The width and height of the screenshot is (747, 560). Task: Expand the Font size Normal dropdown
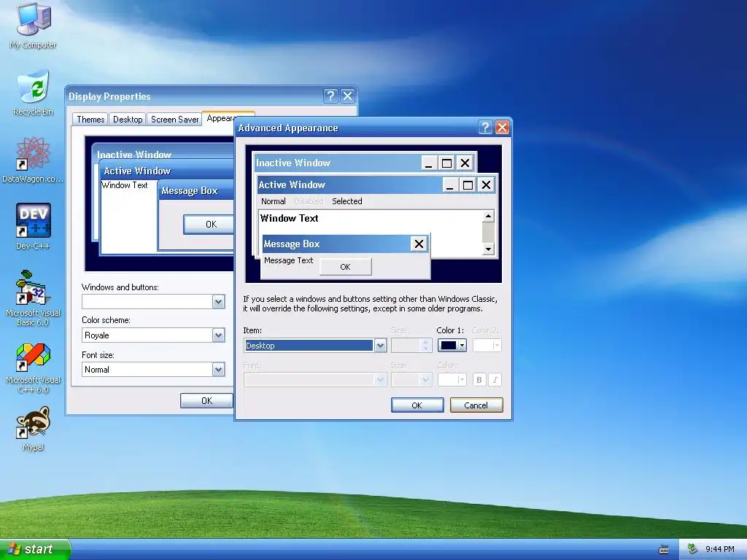click(x=218, y=370)
